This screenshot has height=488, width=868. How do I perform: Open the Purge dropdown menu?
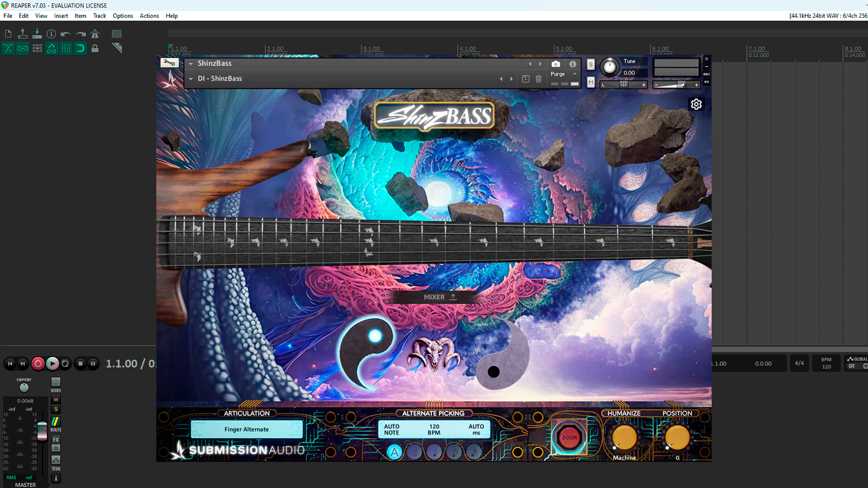(564, 74)
